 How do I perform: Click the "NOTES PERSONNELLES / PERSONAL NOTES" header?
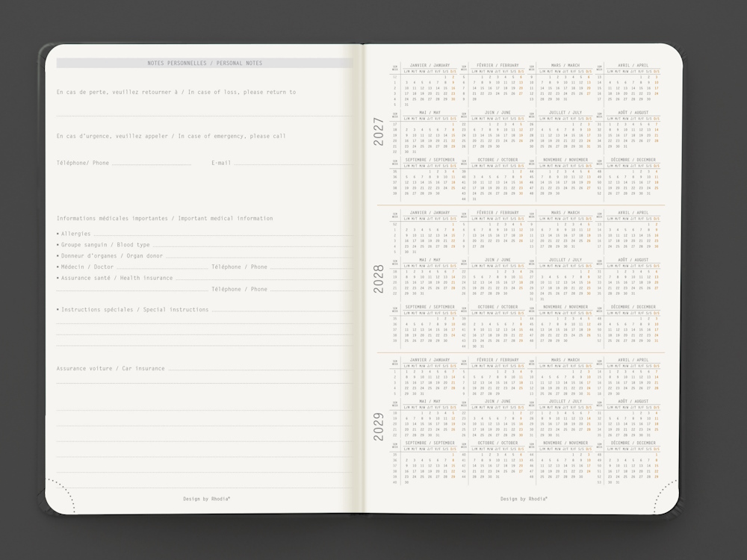(205, 63)
